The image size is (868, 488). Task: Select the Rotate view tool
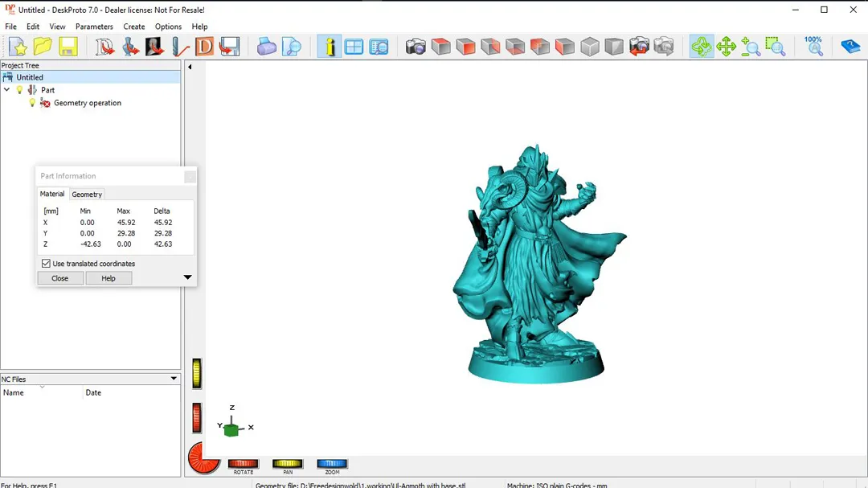702,46
